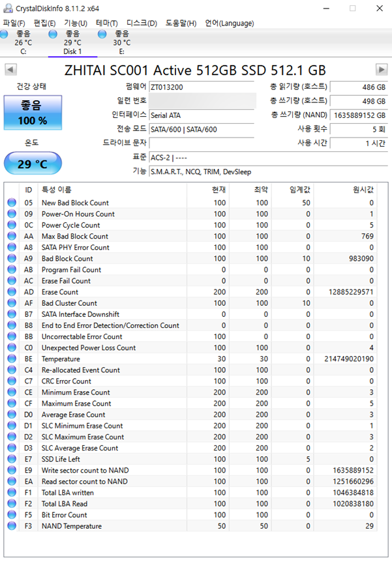Click the firmware field ZT013200
The width and height of the screenshot is (392, 562).
[202, 87]
